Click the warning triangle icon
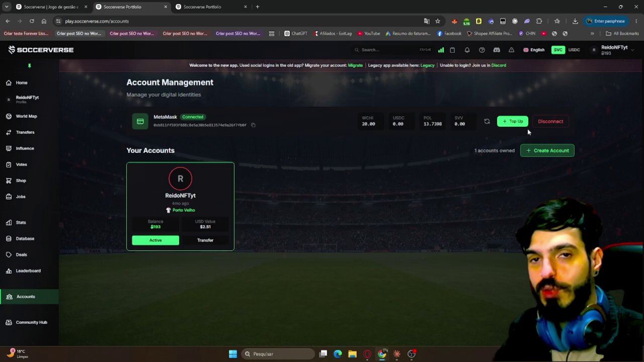644x362 pixels. click(511, 50)
